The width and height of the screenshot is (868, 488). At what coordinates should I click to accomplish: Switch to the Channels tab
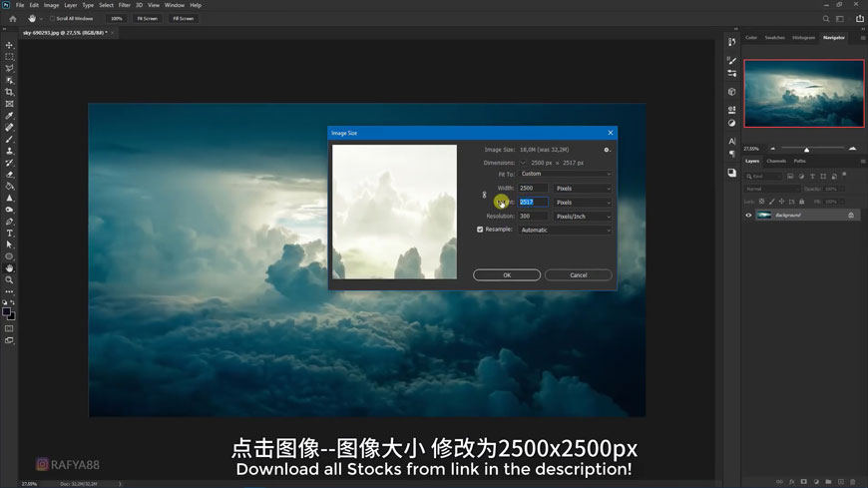tap(776, 161)
